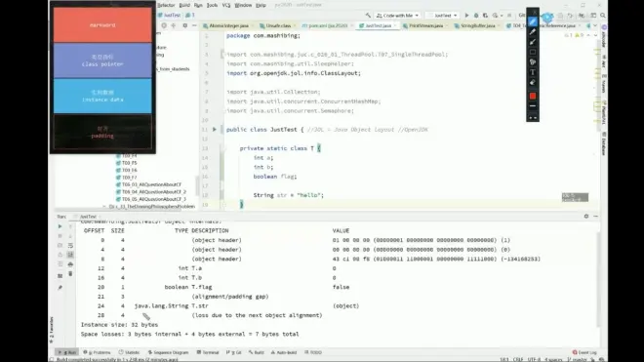Click the Run button in the main toolbar
This screenshot has height=362, width=644.
[x=466, y=16]
